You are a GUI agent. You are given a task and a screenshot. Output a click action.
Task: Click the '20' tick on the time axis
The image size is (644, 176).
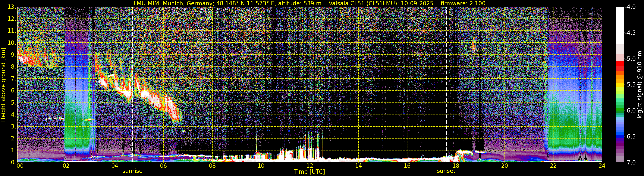coord(505,166)
